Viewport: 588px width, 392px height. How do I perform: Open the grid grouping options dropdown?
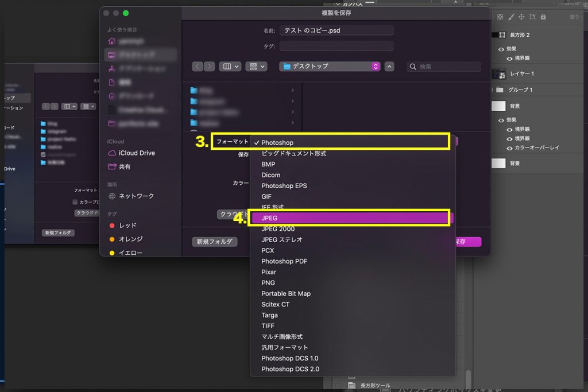tap(257, 67)
